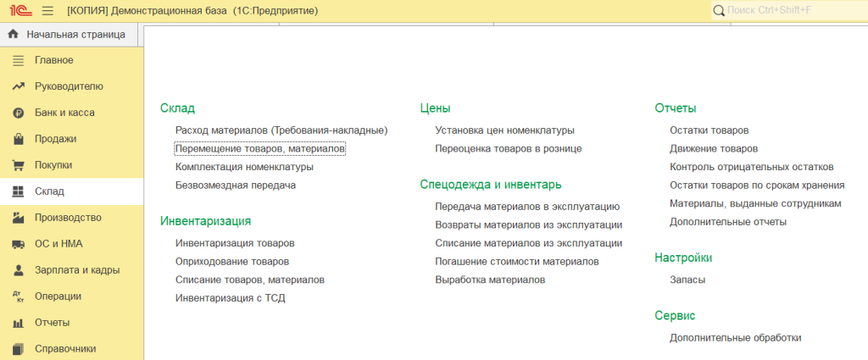Open the Руководителю section
Screen dimensions: 868x360
tap(71, 86)
